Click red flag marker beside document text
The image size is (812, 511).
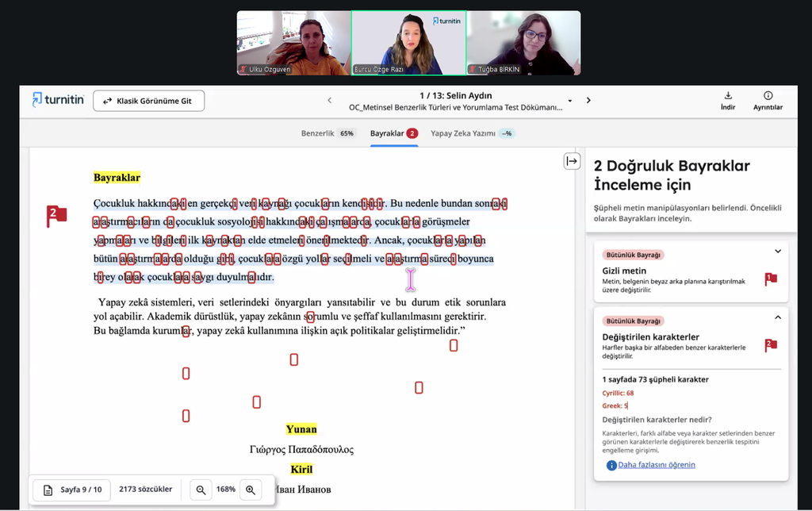coord(56,215)
